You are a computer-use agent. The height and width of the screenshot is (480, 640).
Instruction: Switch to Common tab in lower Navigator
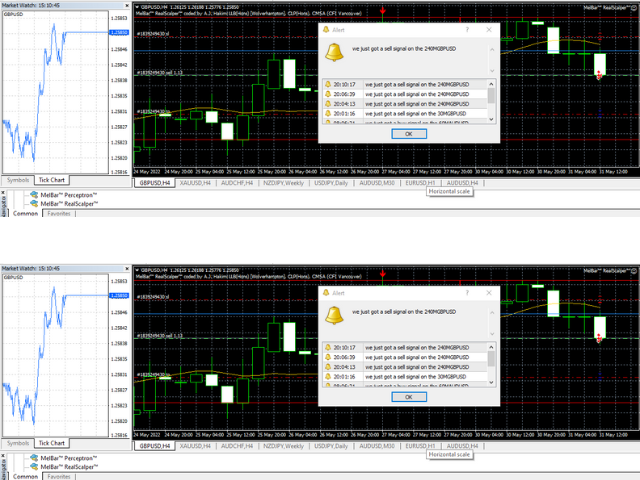tap(25, 477)
